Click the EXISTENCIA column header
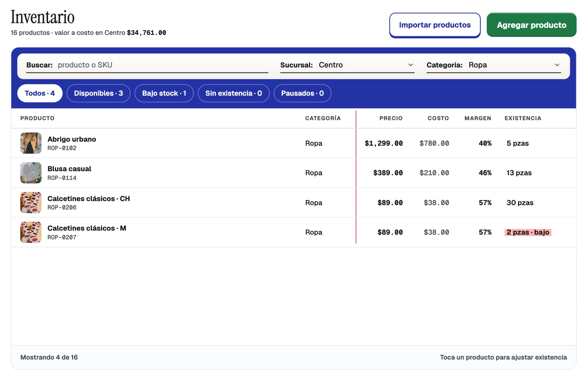Screen dimensions: 588x376 (x=523, y=119)
